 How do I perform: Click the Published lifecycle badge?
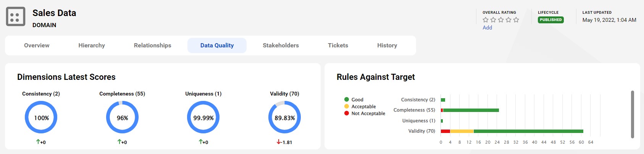550,20
